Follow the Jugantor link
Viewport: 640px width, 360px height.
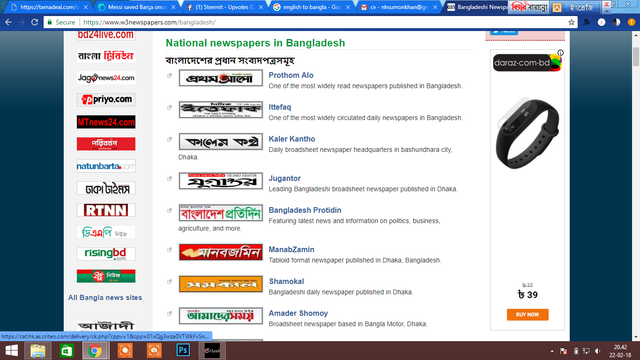coord(284,178)
